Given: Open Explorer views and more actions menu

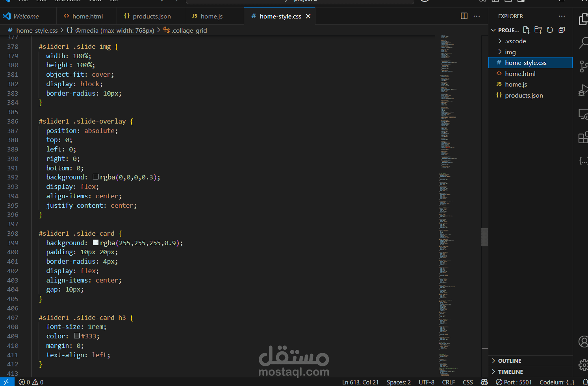Looking at the screenshot, I should (x=562, y=16).
